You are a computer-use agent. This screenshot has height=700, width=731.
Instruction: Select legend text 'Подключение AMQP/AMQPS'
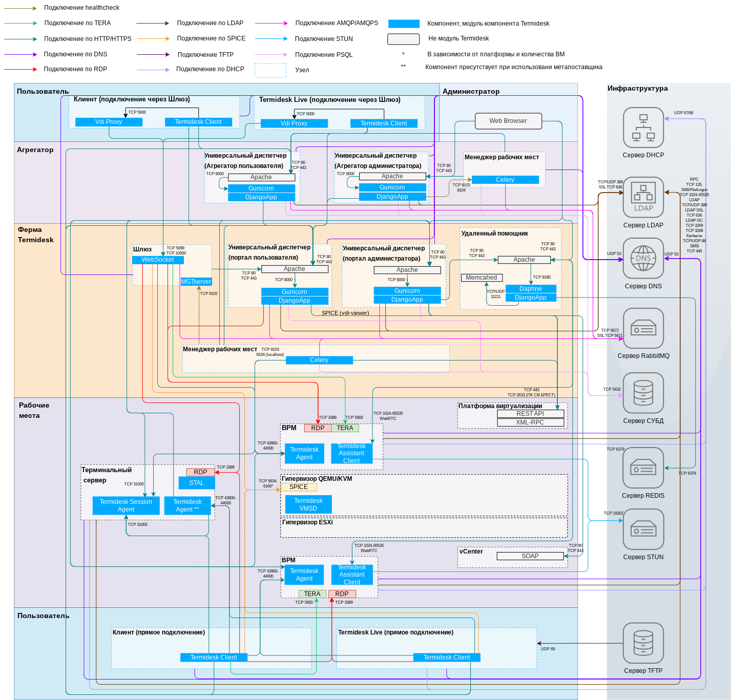(x=337, y=23)
